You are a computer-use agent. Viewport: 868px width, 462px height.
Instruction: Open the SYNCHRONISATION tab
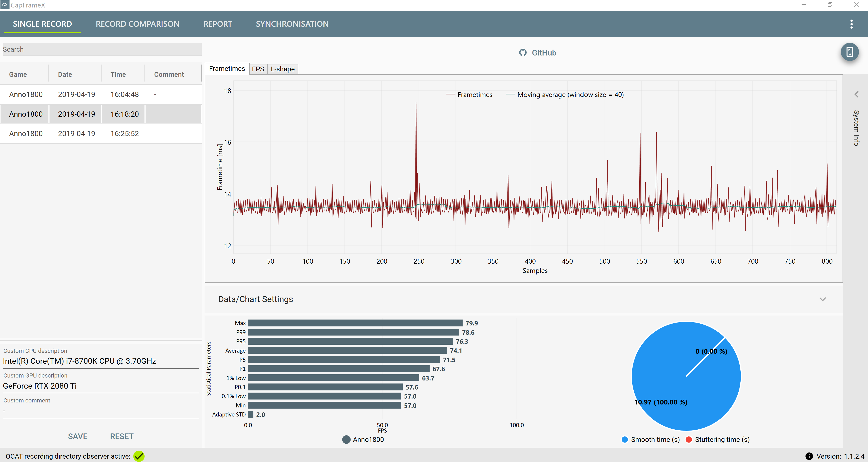(x=292, y=24)
